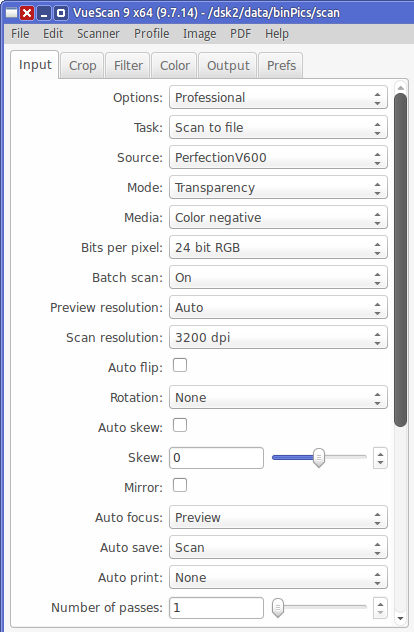The width and height of the screenshot is (414, 632).
Task: Click the window menu icon in title bar
Action: [12, 13]
